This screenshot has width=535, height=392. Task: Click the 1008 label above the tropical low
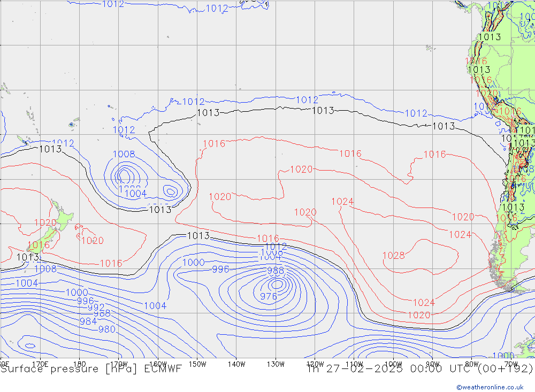tap(124, 154)
